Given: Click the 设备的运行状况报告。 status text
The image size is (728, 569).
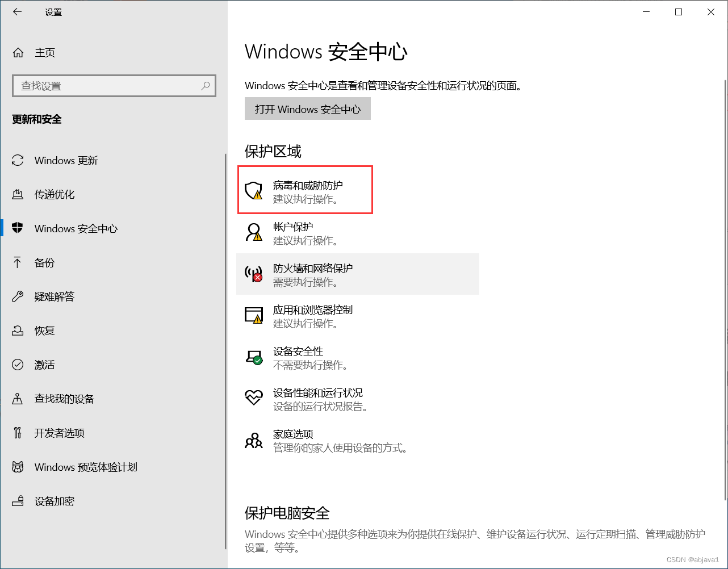Looking at the screenshot, I should pos(323,407).
